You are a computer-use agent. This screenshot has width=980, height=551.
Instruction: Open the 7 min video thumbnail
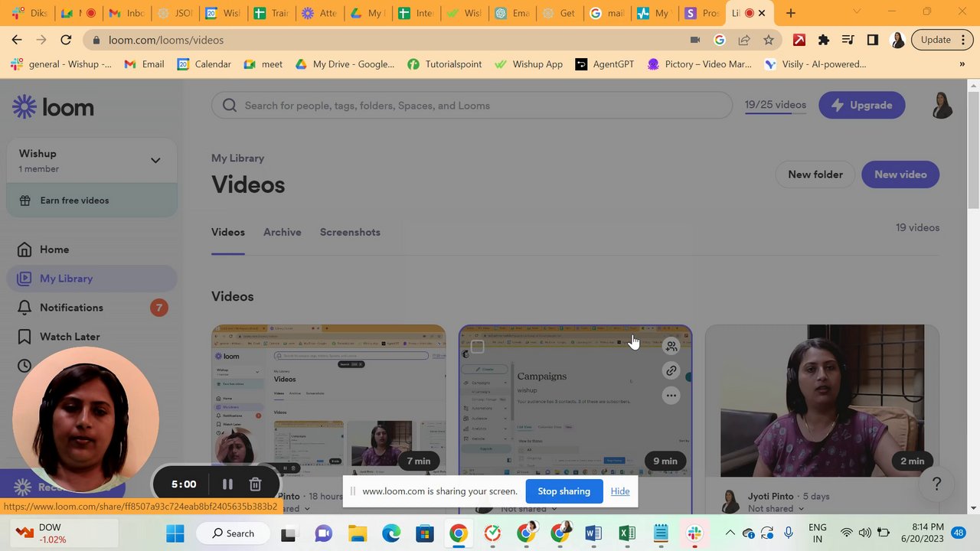(328, 400)
